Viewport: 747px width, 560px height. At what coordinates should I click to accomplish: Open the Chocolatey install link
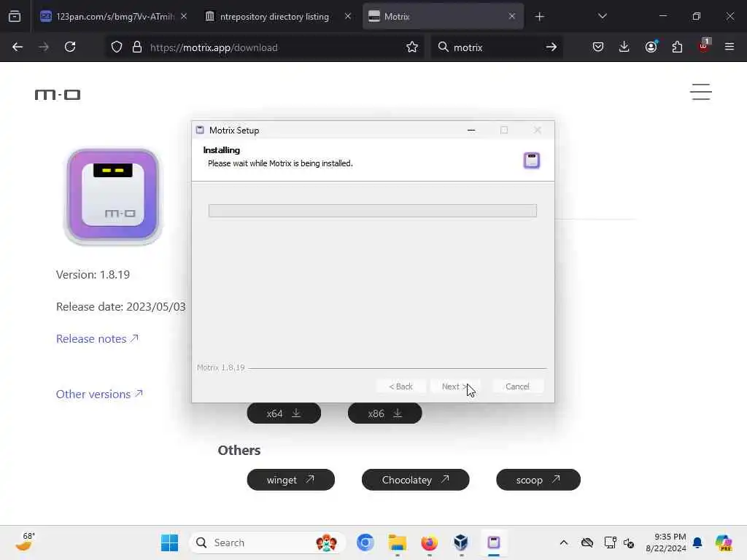point(415,480)
